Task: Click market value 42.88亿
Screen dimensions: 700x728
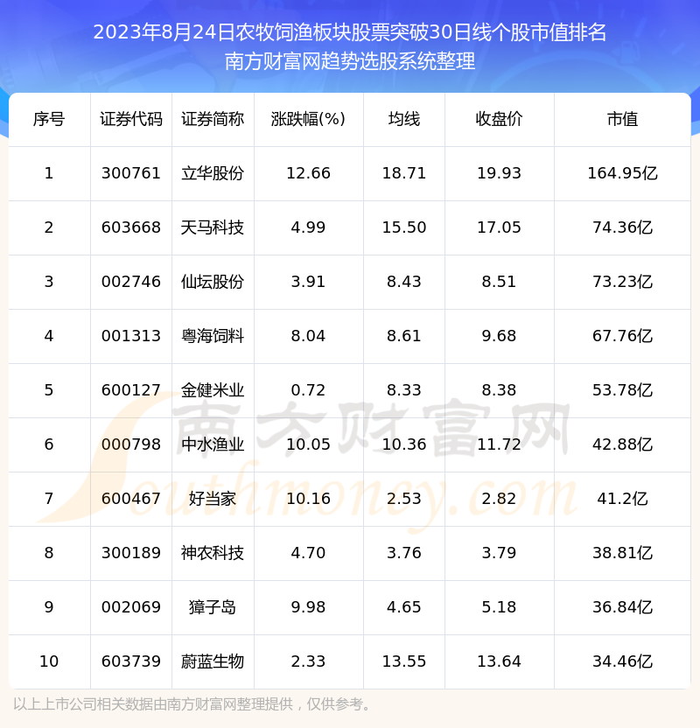Action: point(622,444)
